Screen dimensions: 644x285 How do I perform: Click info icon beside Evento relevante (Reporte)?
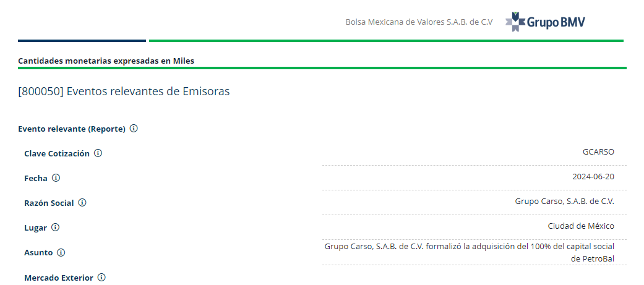tap(134, 129)
